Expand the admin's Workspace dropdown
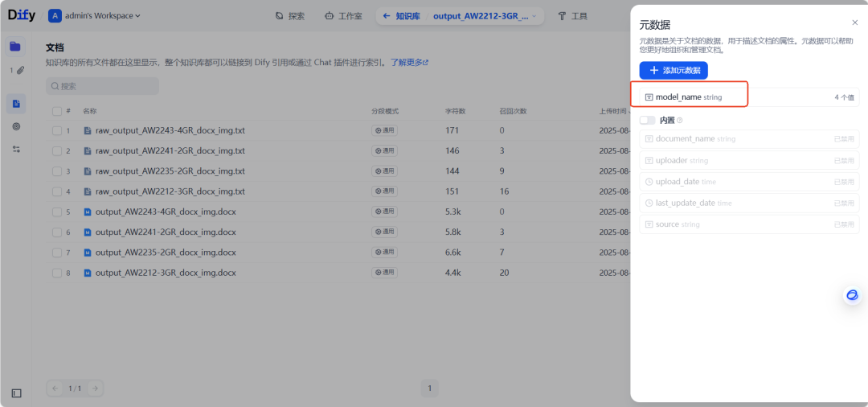868x407 pixels. tap(95, 16)
